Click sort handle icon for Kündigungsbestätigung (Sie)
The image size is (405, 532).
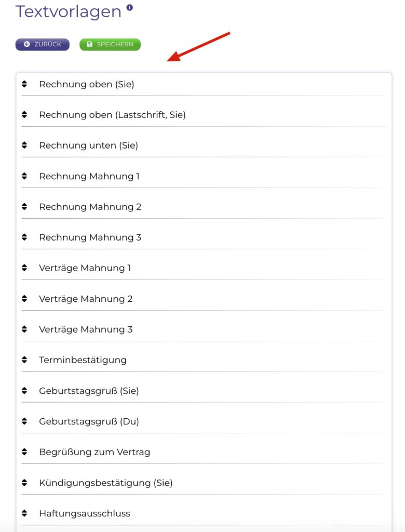tap(24, 483)
